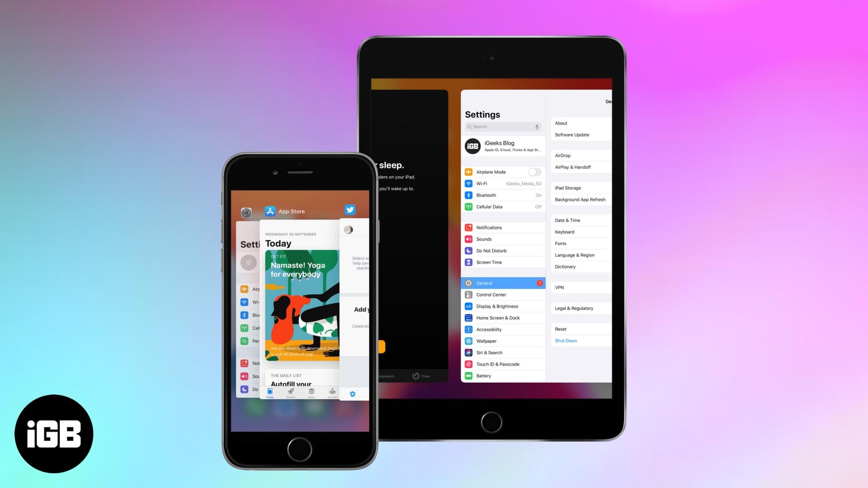
Task: Open the App Store icon in app switcher
Action: tap(269, 211)
